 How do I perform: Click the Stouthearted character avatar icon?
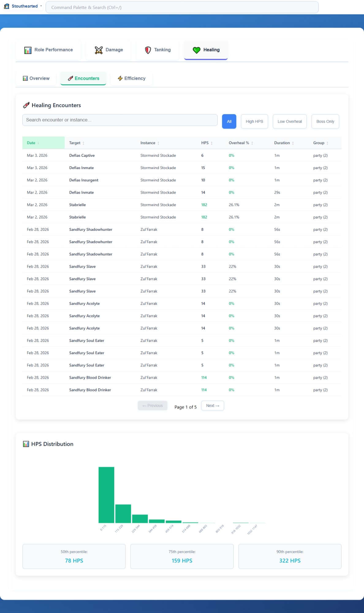coord(6,6)
